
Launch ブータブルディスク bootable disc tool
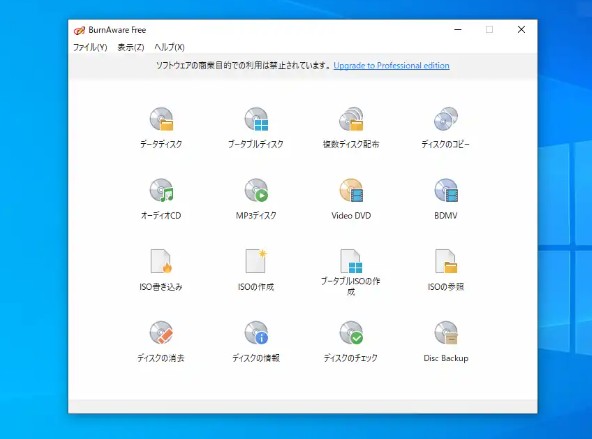256,128
